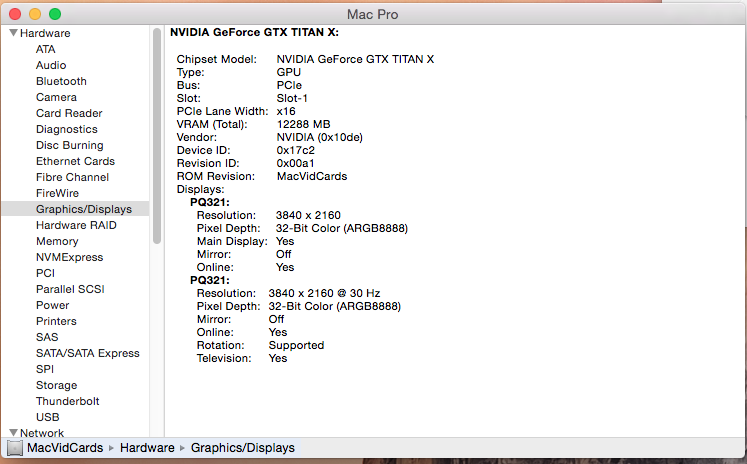
Task: Zoom the window with green button
Action: [x=55, y=14]
